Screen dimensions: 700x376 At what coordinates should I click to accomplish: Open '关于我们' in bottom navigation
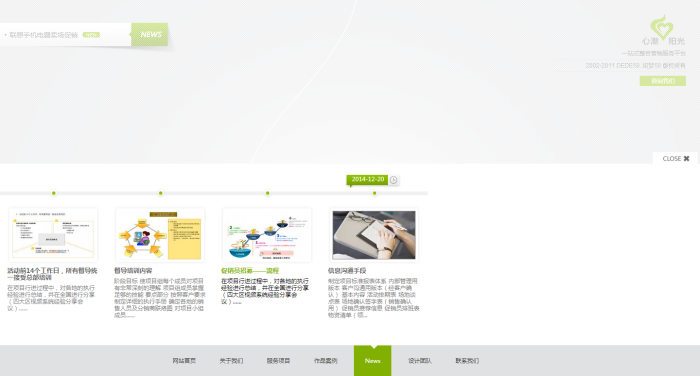(x=231, y=361)
